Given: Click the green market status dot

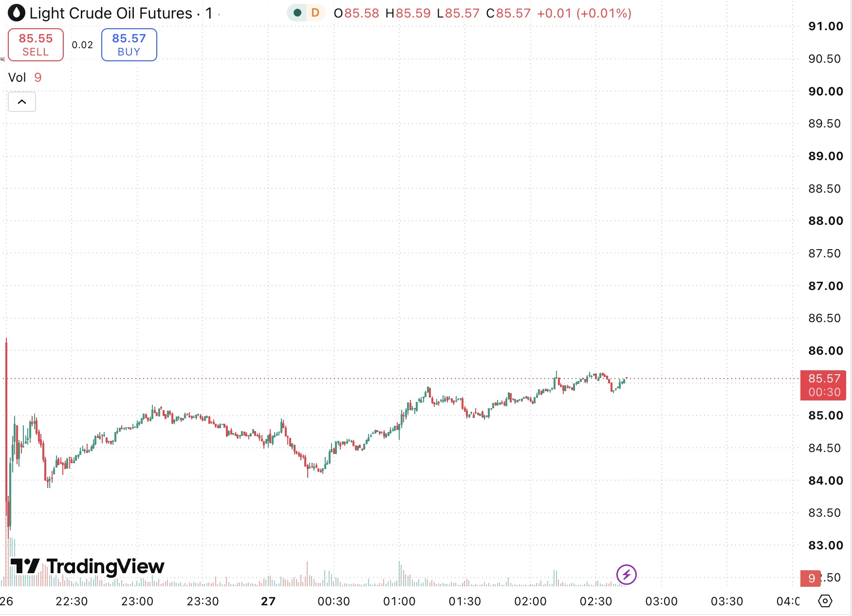Looking at the screenshot, I should (297, 13).
